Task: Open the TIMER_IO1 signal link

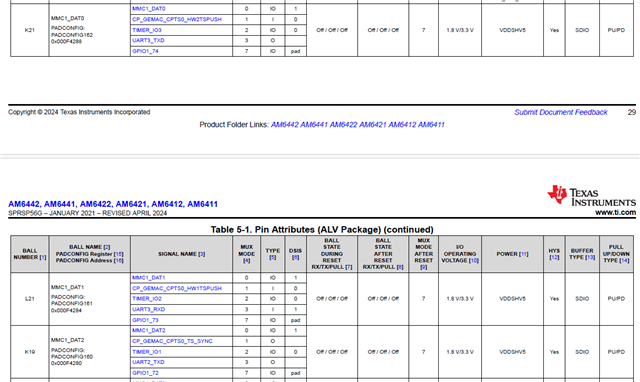Action: coord(147,352)
